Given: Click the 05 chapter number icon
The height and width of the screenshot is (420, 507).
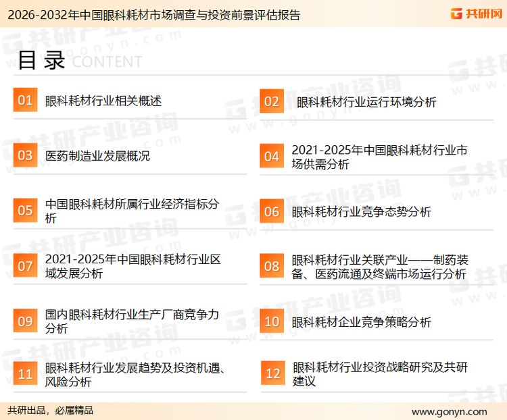Looking at the screenshot, I should [25, 211].
